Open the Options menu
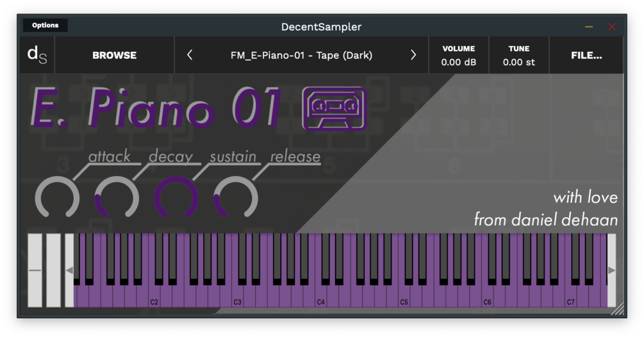This screenshot has height=338, width=644. 45,26
